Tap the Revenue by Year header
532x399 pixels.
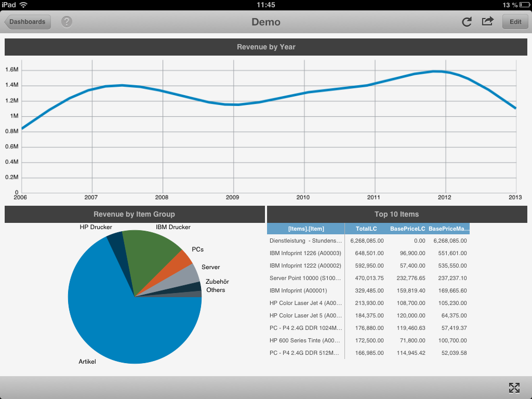click(x=266, y=47)
